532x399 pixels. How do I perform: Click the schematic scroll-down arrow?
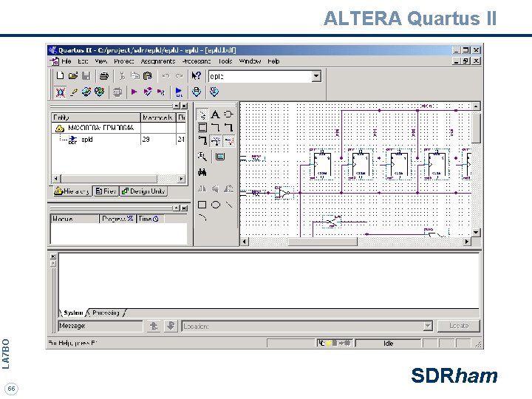point(476,233)
